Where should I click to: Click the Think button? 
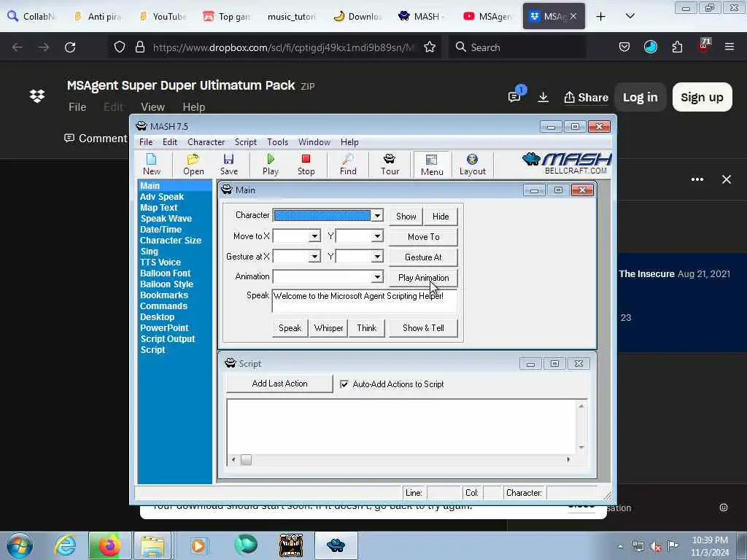pyautogui.click(x=366, y=328)
